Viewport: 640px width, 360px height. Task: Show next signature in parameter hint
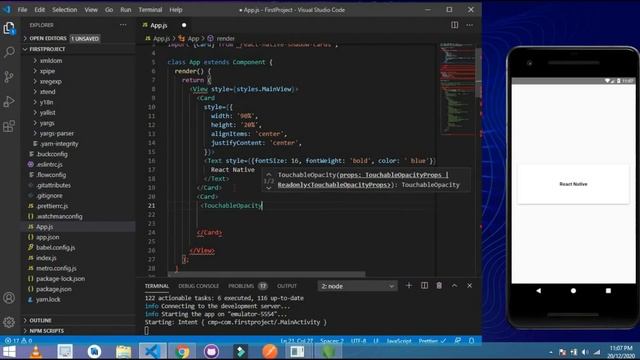269,188
